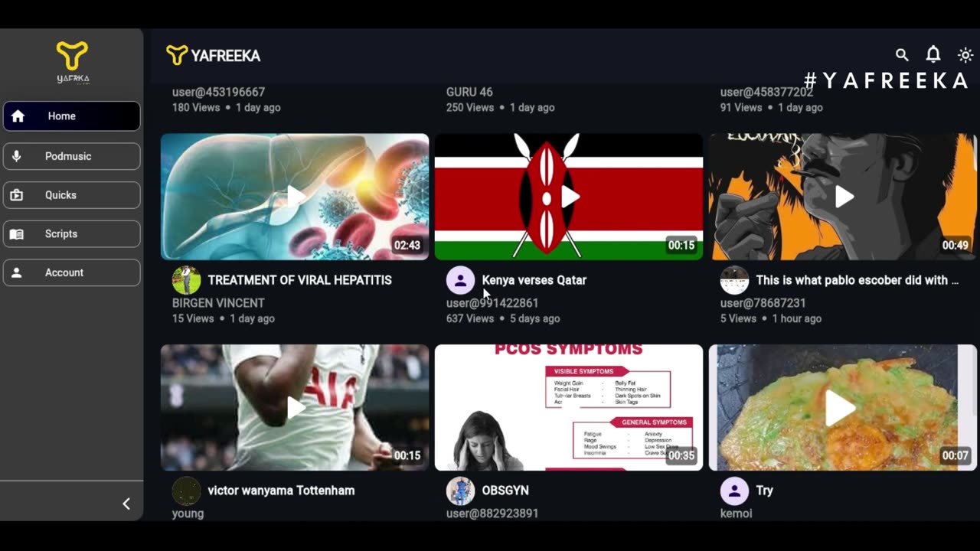980x551 pixels.
Task: Click BIRGEN VINCENT channel avatar
Action: tap(186, 280)
